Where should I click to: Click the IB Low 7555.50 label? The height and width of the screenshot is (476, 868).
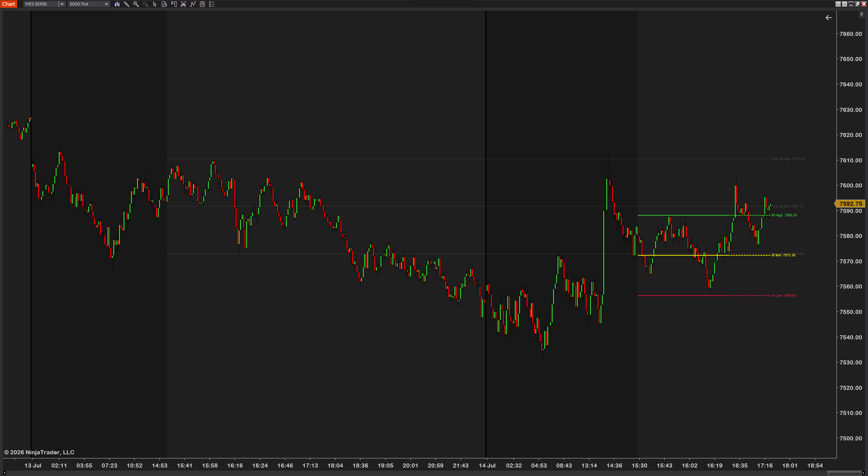[784, 296]
